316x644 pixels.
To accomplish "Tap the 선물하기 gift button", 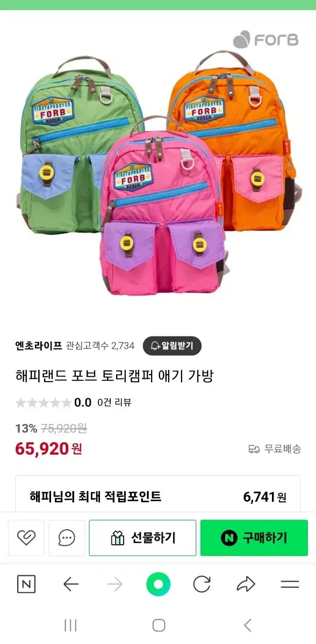I will (x=142, y=538).
